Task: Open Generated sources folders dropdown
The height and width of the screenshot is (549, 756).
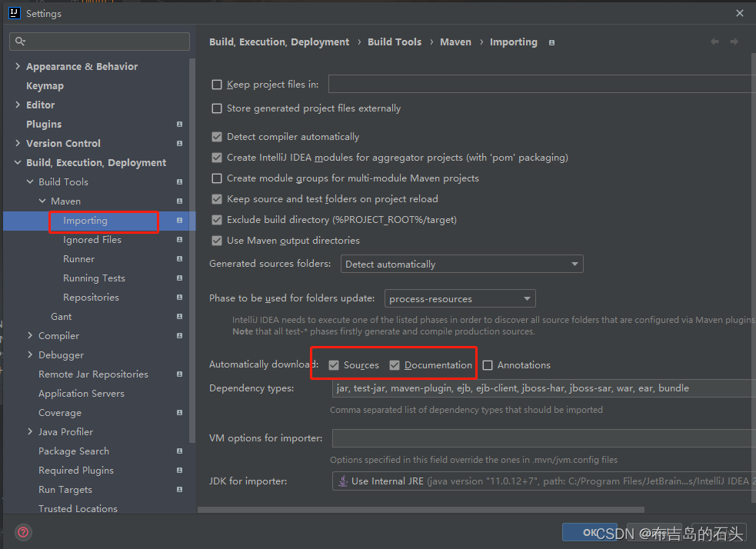Action: point(462,265)
